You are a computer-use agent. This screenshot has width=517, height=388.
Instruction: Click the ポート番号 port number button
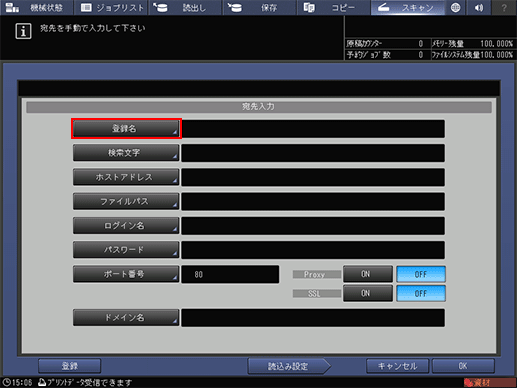tap(126, 274)
